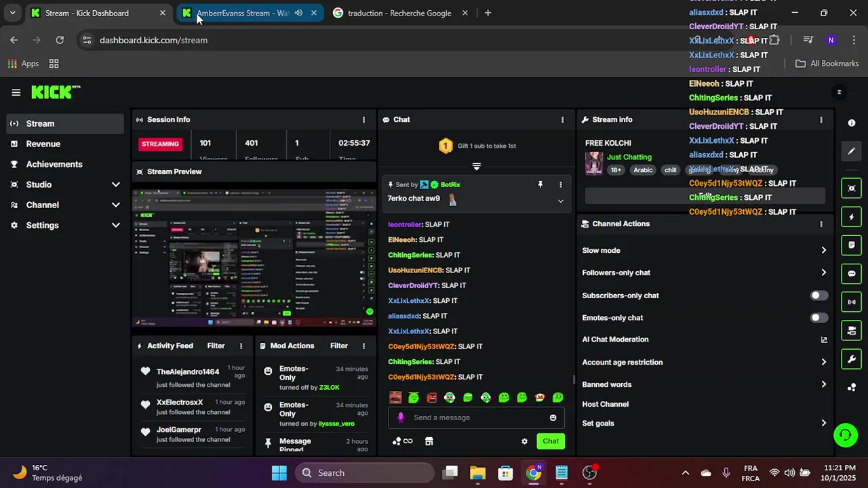
Task: Click the purple microphone icon in chat input
Action: click(401, 418)
